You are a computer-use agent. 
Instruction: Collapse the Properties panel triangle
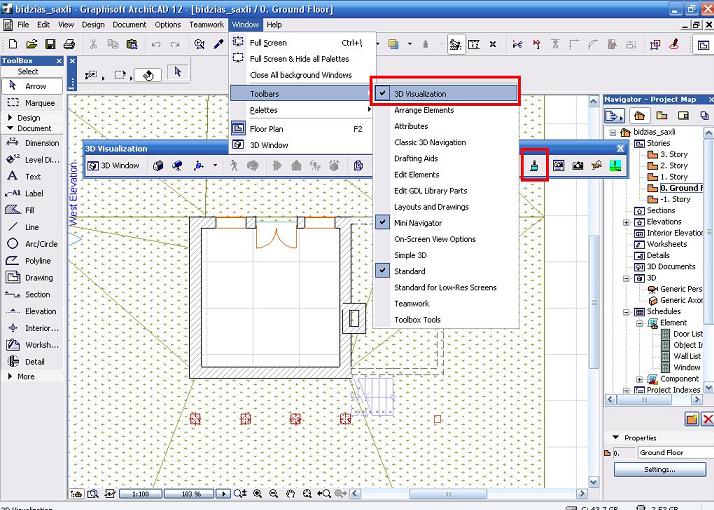tap(616, 437)
